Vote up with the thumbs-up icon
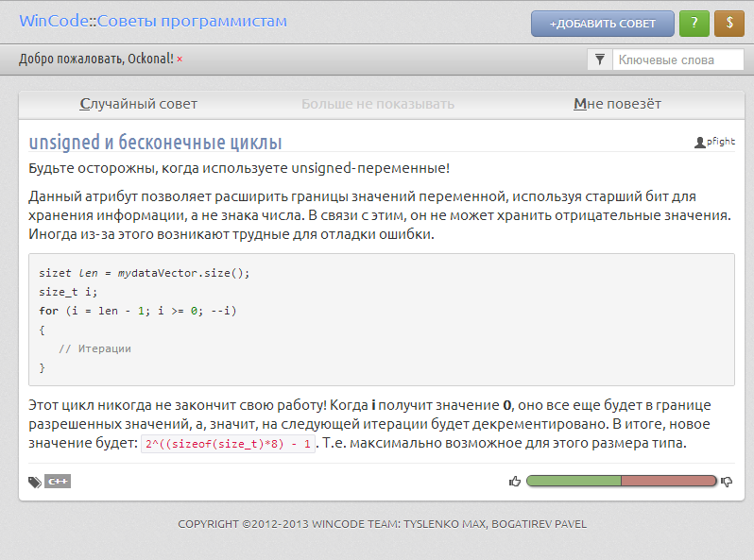This screenshot has height=560, width=754. (x=515, y=482)
